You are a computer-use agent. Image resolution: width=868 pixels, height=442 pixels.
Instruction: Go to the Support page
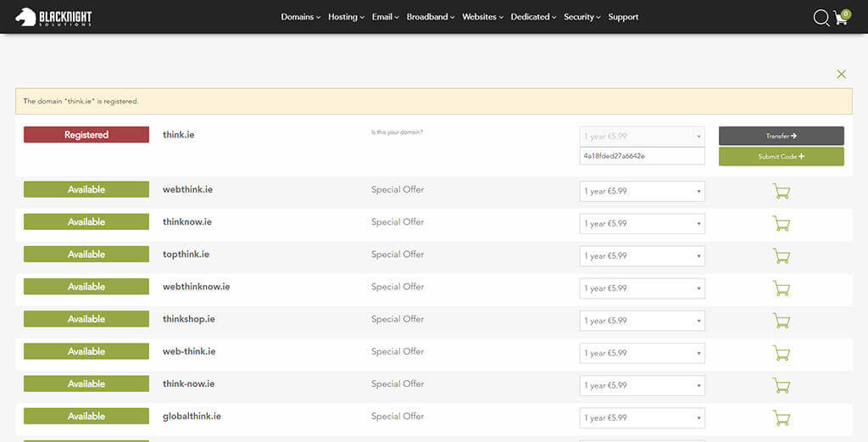pyautogui.click(x=623, y=17)
